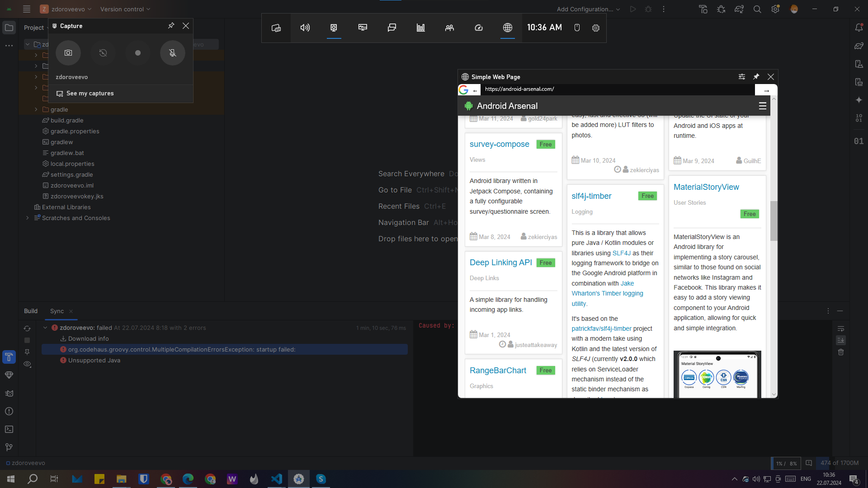Open the zdoroveevo project dropdown

tap(66, 9)
